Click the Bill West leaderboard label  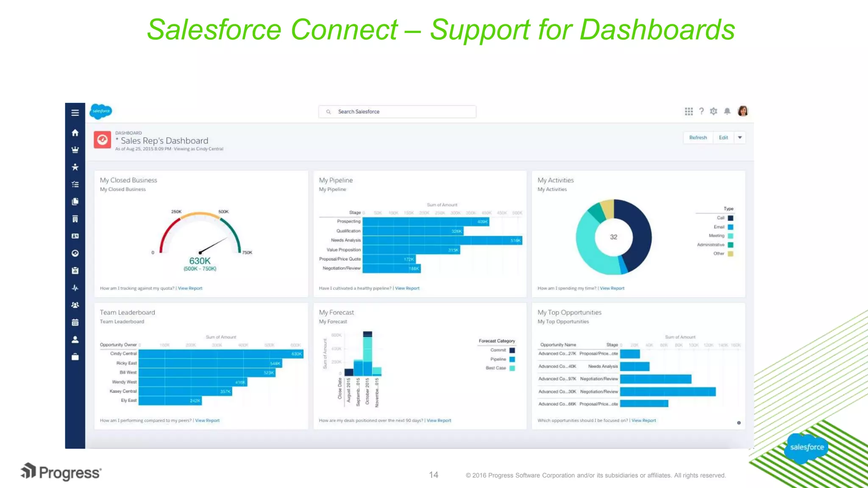128,372
